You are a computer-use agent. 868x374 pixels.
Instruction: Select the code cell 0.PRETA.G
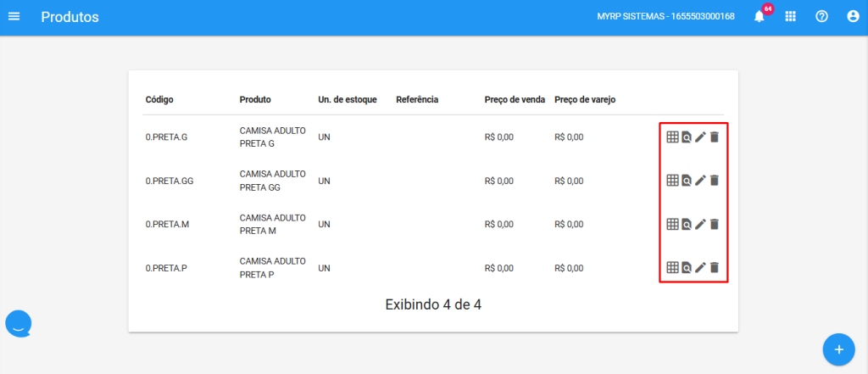tap(167, 137)
